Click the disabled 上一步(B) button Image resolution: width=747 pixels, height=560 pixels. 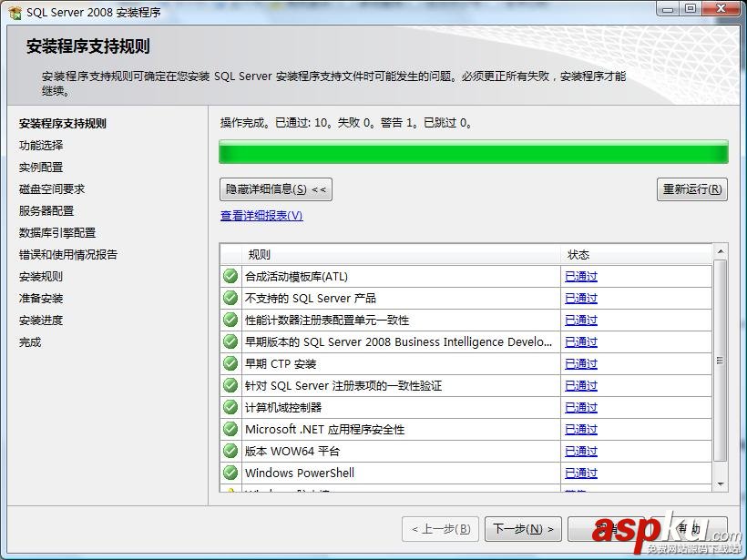pyautogui.click(x=441, y=529)
